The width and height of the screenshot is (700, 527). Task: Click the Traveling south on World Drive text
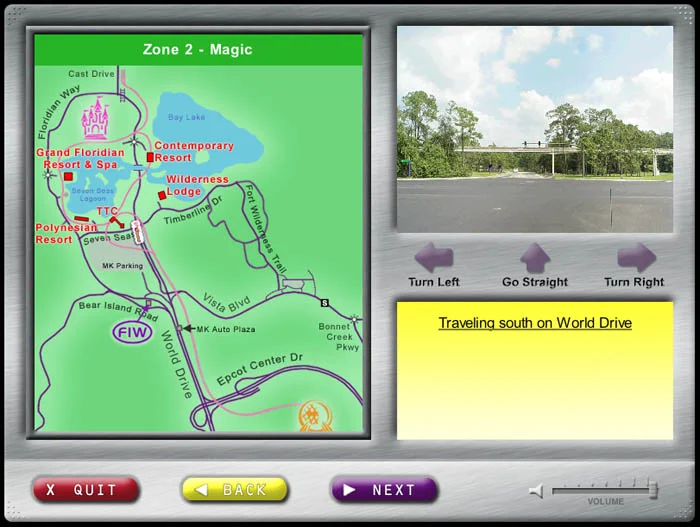click(535, 323)
